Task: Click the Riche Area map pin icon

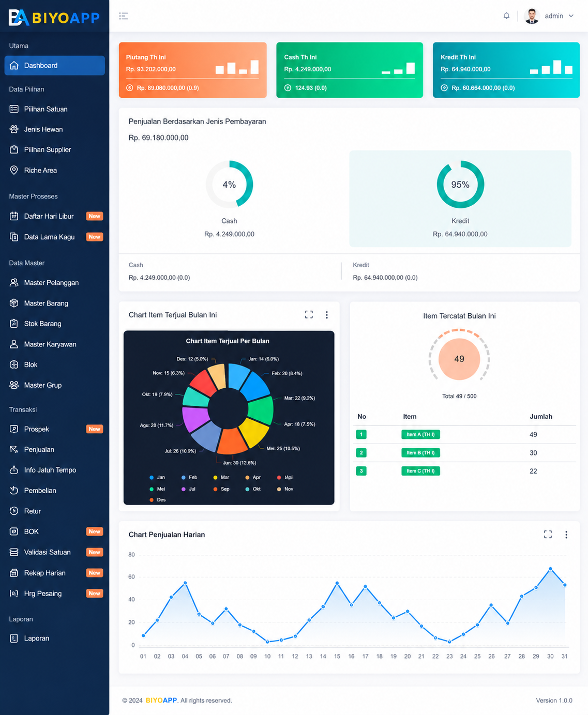Action: [14, 170]
